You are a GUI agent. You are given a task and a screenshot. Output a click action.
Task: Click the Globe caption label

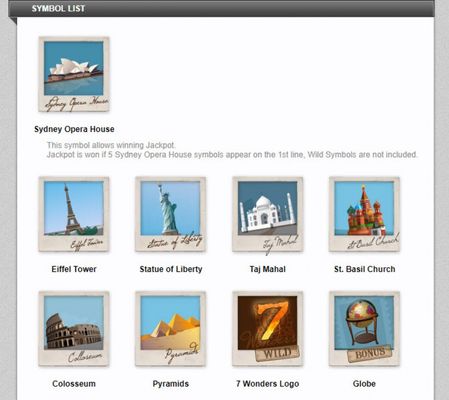[364, 384]
